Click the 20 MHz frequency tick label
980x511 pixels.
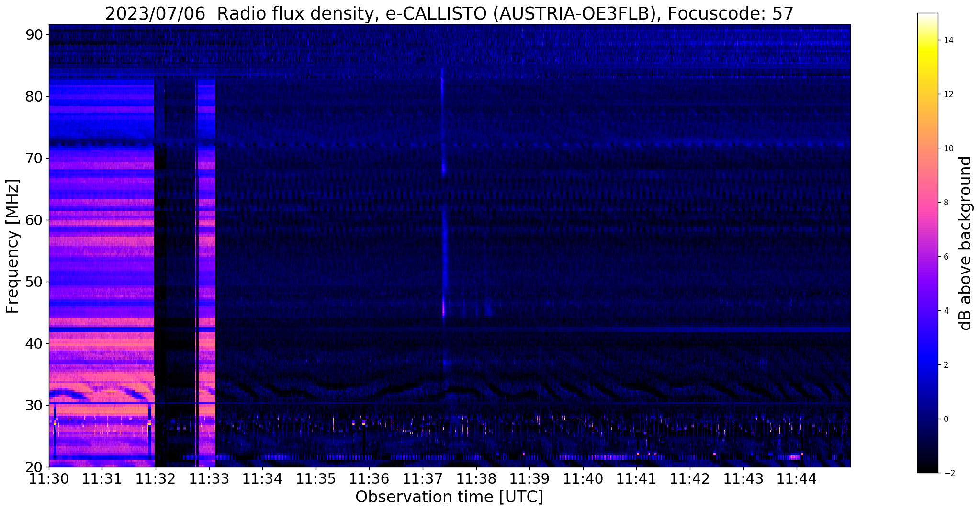tap(34, 467)
